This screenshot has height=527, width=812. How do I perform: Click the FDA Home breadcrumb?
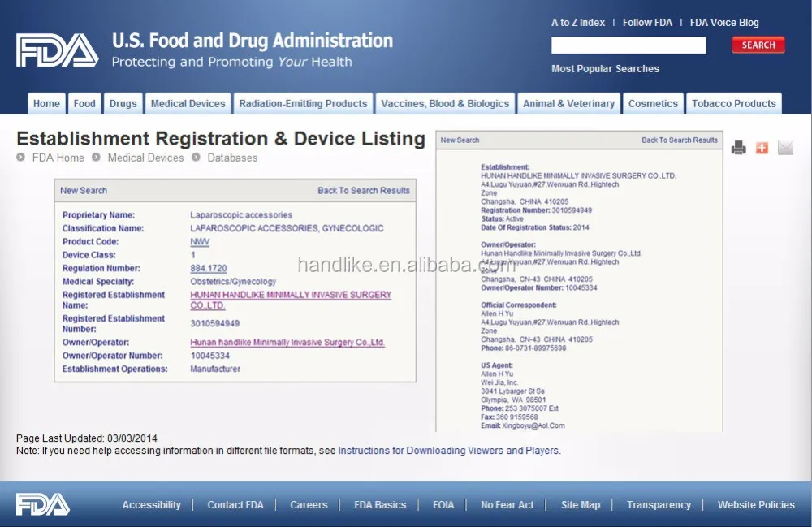coord(58,158)
